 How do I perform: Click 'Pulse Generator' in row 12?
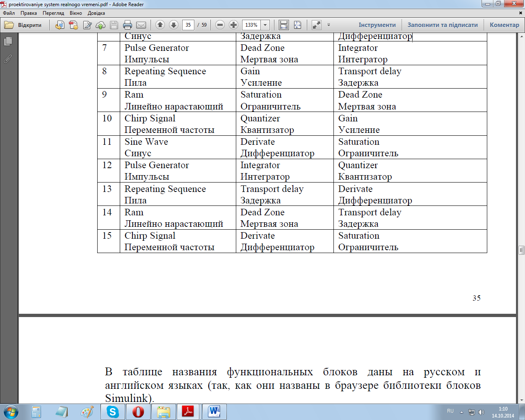pyautogui.click(x=157, y=165)
